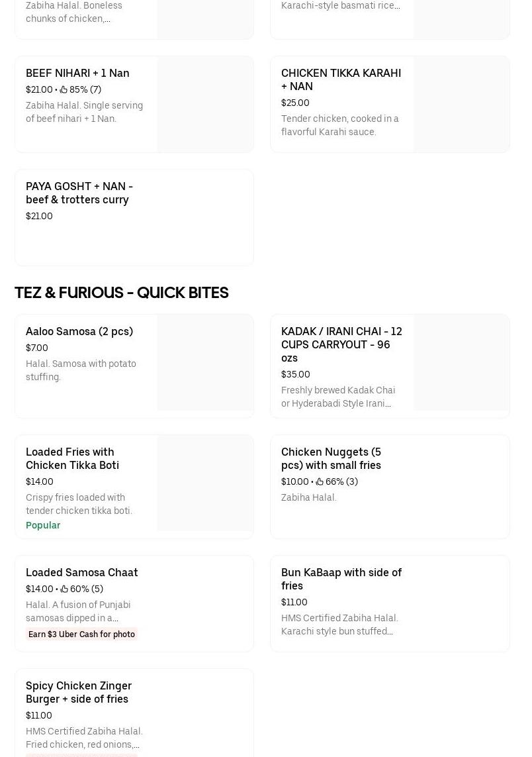This screenshot has height=757, width=532.
Task: Click the Popular label on Loaded Fries
Action: coord(43,525)
